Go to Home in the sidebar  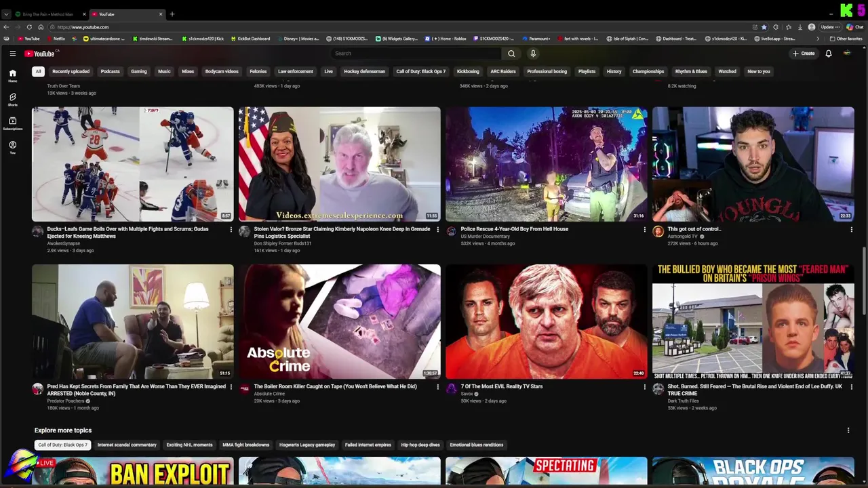coord(12,75)
